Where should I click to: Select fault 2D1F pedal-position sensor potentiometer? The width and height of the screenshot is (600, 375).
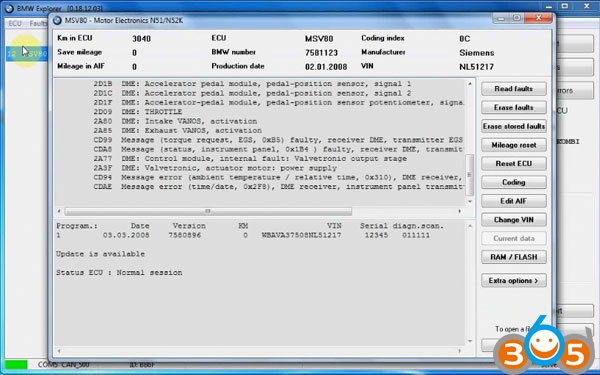[x=279, y=103]
